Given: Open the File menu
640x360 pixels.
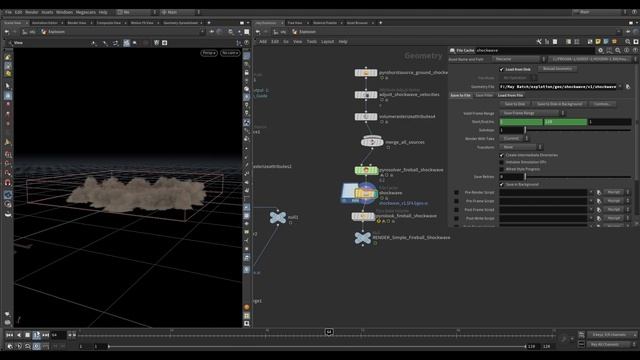Looking at the screenshot, I should click(8, 12).
